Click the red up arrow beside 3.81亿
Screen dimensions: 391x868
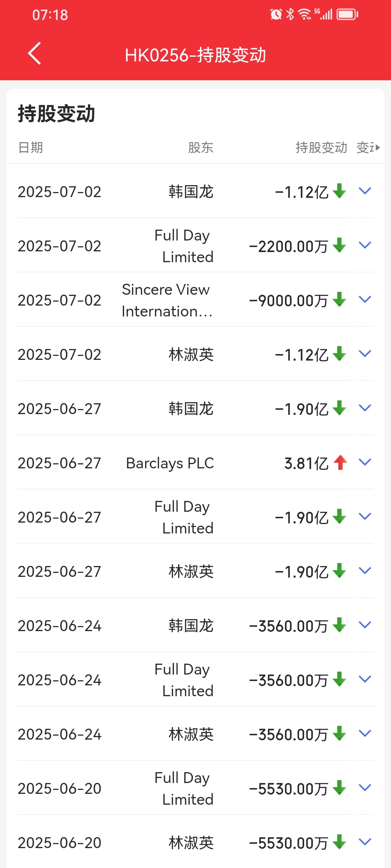[340, 462]
